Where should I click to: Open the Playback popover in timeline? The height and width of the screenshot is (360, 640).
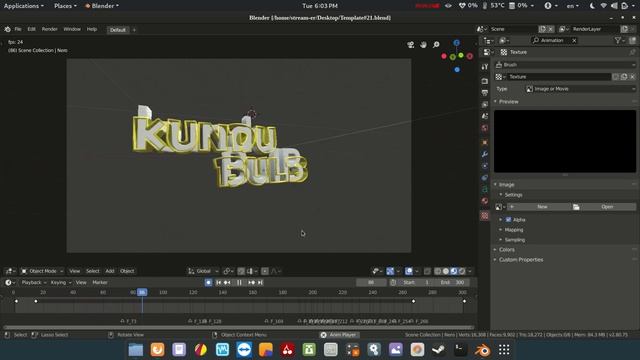pyautogui.click(x=33, y=282)
